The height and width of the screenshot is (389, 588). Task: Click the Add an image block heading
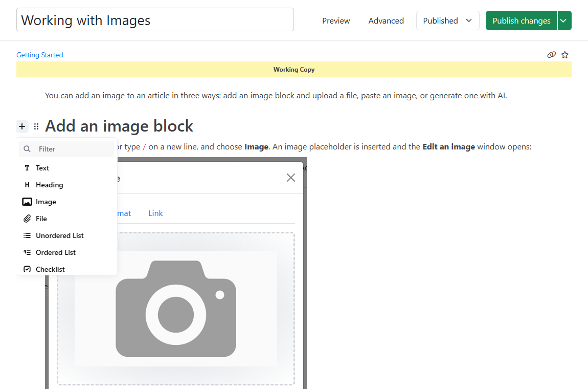pyautogui.click(x=119, y=126)
